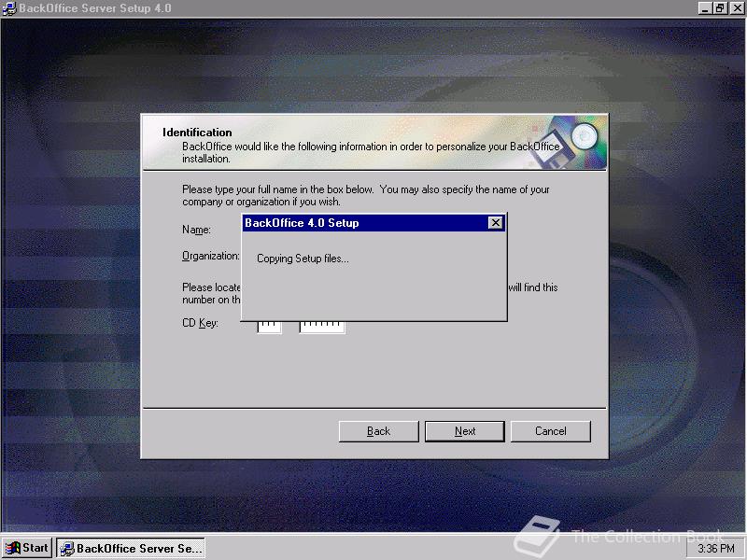Image resolution: width=747 pixels, height=560 pixels.
Task: Click the 'Copying Setup files...' message
Action: 303,259
